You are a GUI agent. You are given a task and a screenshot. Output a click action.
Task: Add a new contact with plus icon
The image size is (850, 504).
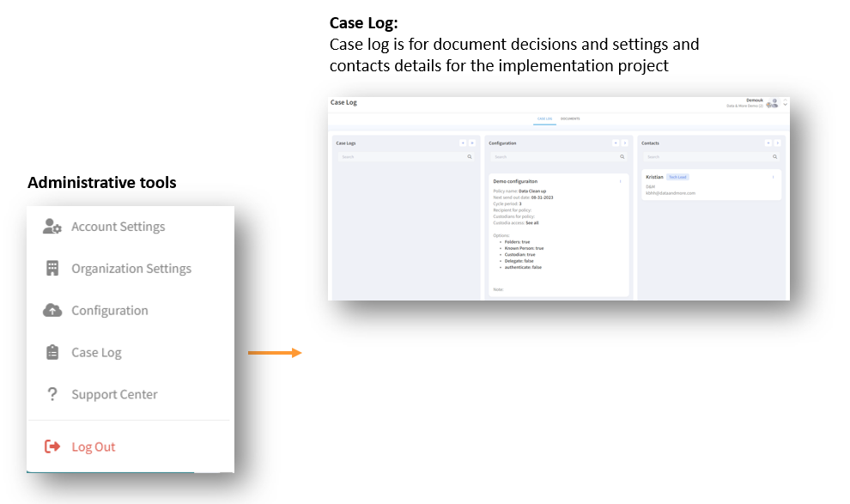click(x=768, y=143)
